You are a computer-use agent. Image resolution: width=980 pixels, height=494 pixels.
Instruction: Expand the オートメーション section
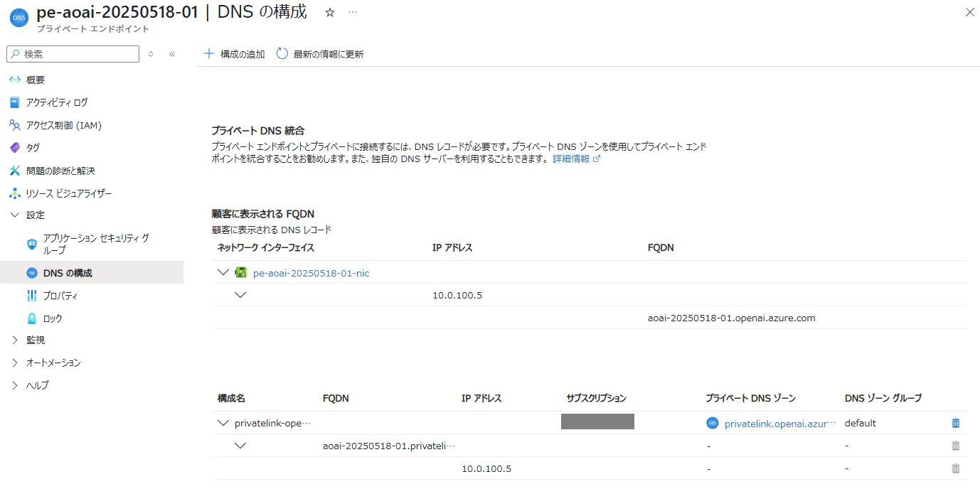pyautogui.click(x=15, y=363)
